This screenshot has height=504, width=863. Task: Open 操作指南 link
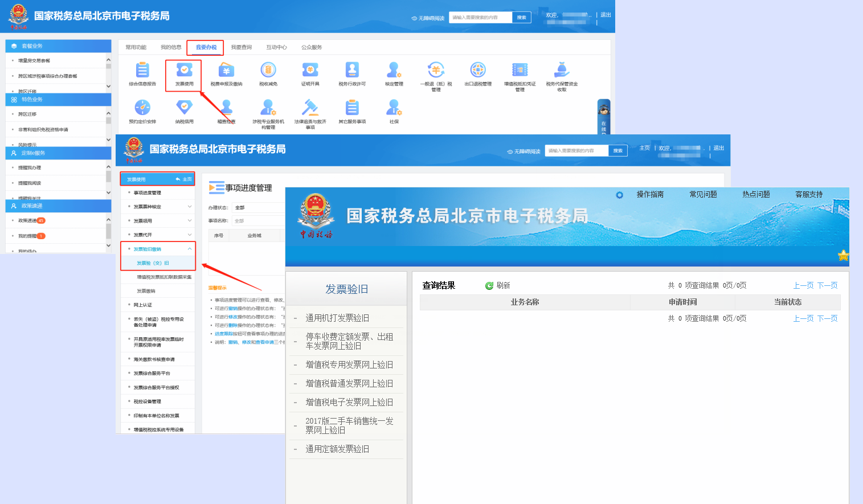pyautogui.click(x=650, y=195)
